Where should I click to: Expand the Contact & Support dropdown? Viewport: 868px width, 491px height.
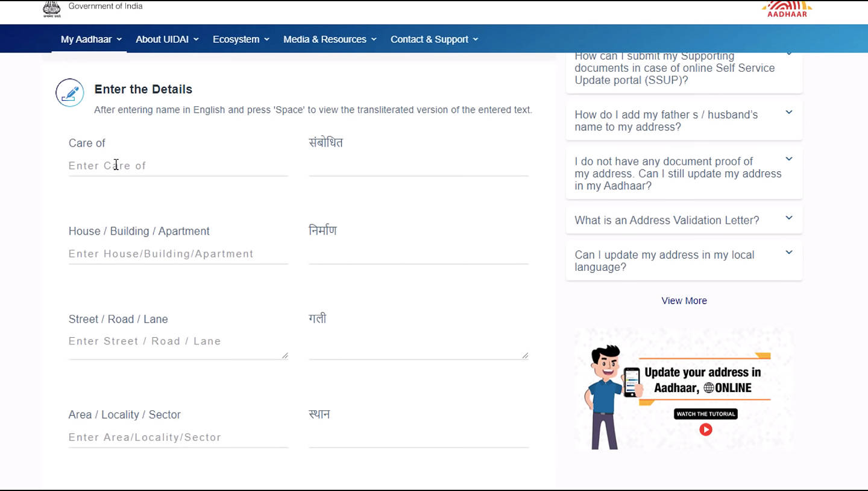click(434, 39)
